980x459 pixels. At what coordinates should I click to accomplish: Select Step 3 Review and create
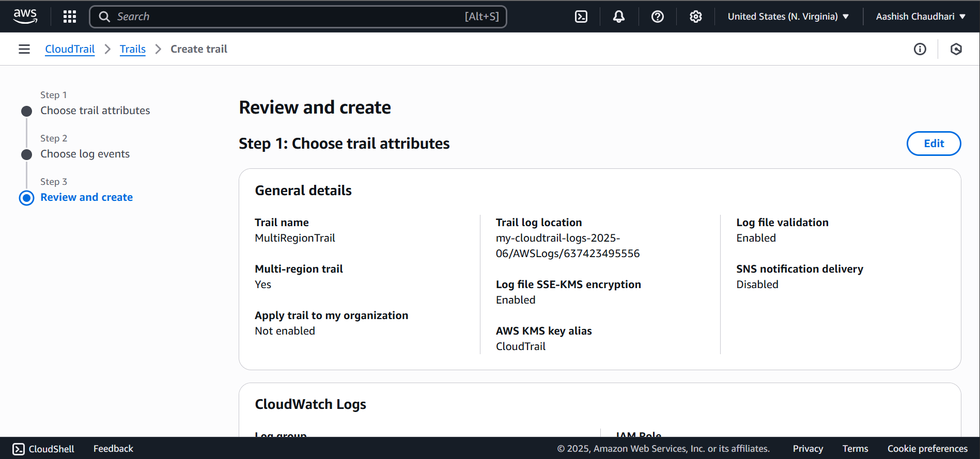(87, 197)
